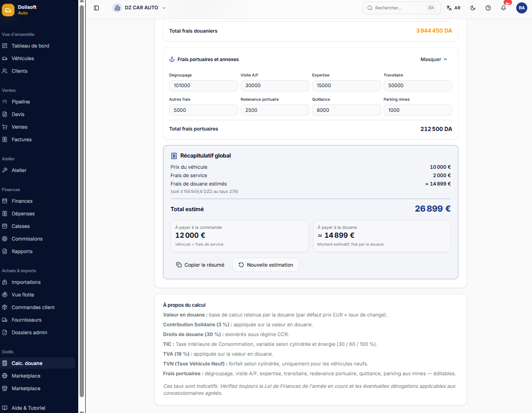The width and height of the screenshot is (532, 413).
Task: Click the Redevance portuaire input field
Action: point(275,110)
